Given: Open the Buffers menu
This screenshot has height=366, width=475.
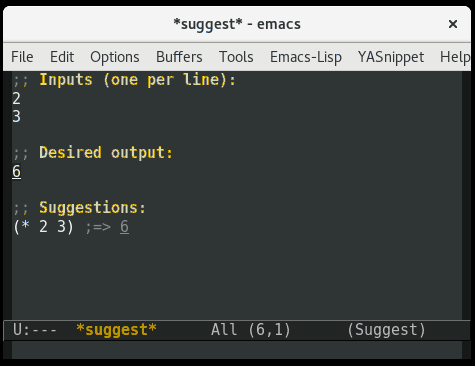Looking at the screenshot, I should 179,57.
